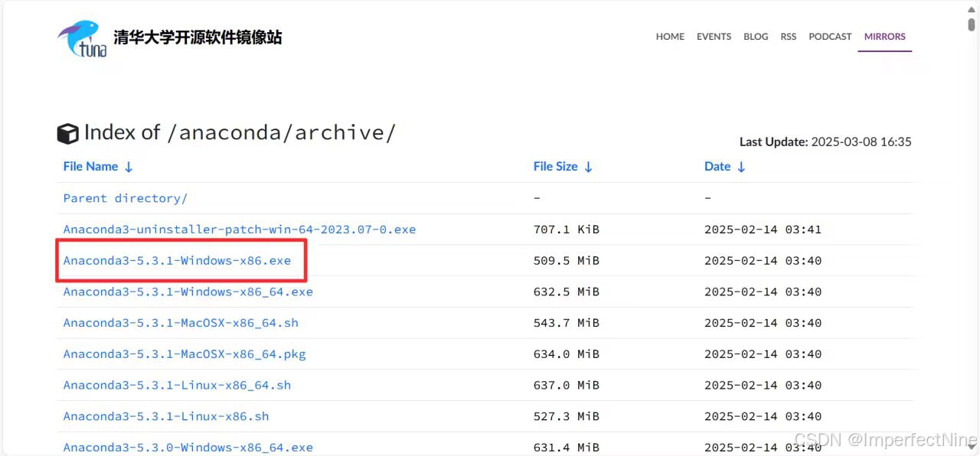Select the 634.0 MiB size value

point(567,354)
